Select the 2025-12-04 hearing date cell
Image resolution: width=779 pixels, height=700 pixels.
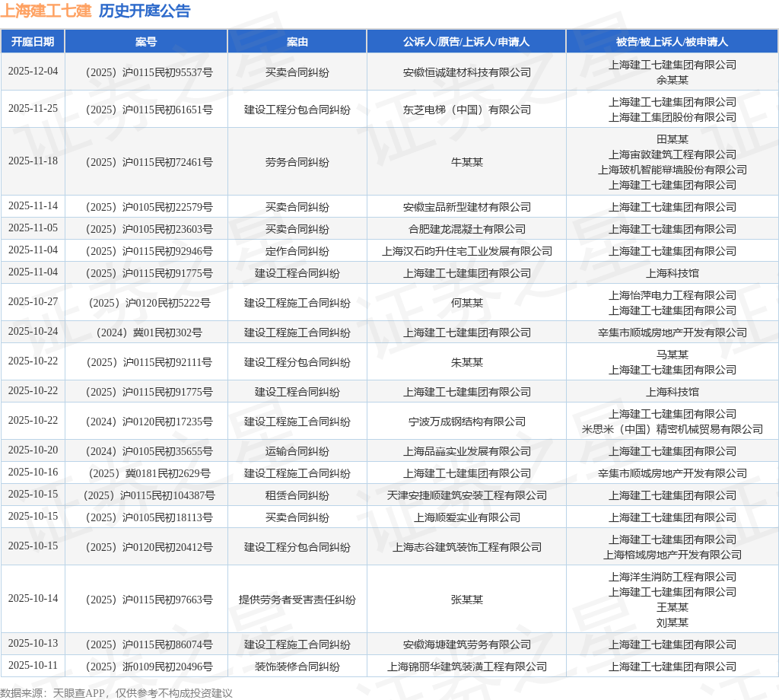pos(33,72)
